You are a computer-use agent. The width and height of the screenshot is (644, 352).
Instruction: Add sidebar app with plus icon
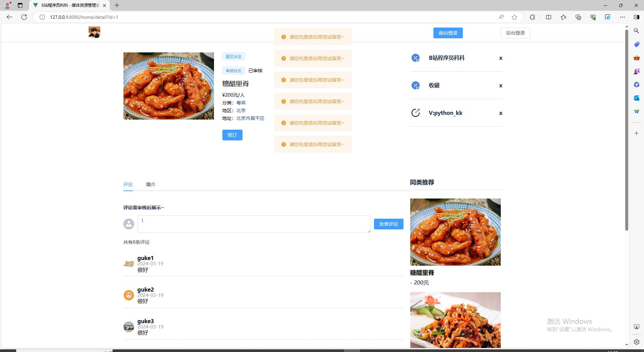point(636,133)
